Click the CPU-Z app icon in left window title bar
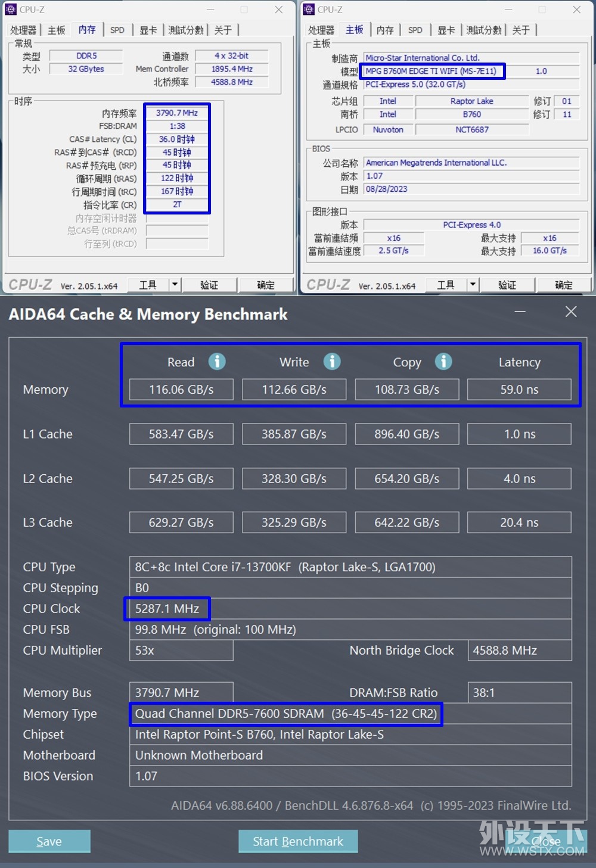Screen dimensions: 596x868 coord(11,10)
